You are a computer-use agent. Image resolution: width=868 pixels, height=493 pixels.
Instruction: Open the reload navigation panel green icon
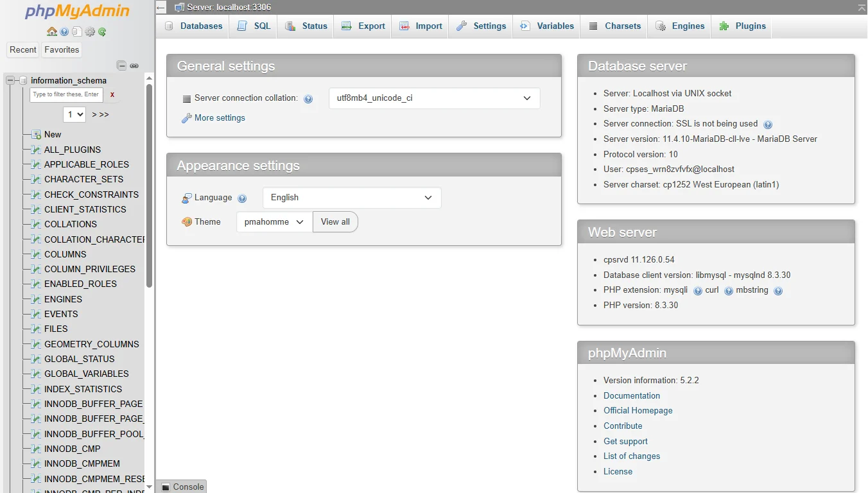(x=102, y=31)
